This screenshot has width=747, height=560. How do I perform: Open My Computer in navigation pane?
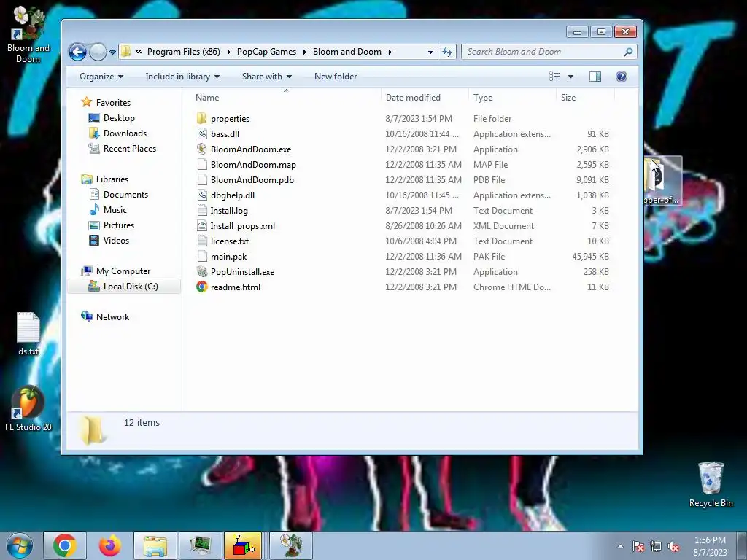point(123,271)
